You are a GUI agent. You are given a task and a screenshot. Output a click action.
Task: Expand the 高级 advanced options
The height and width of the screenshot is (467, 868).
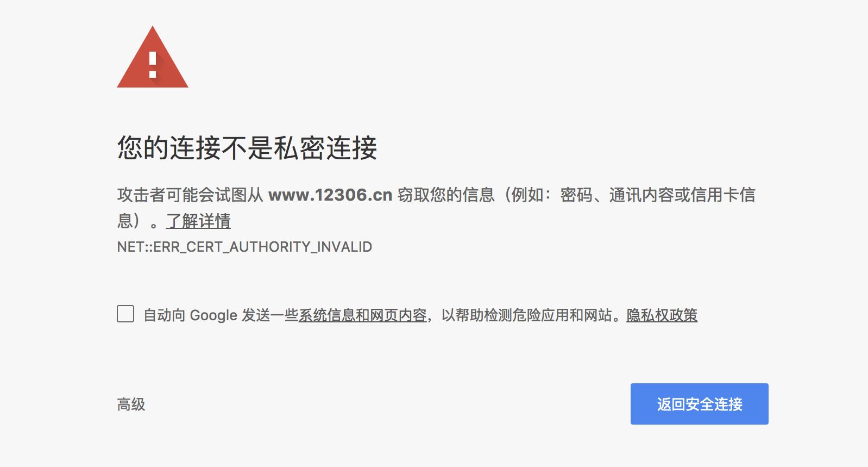pos(131,404)
